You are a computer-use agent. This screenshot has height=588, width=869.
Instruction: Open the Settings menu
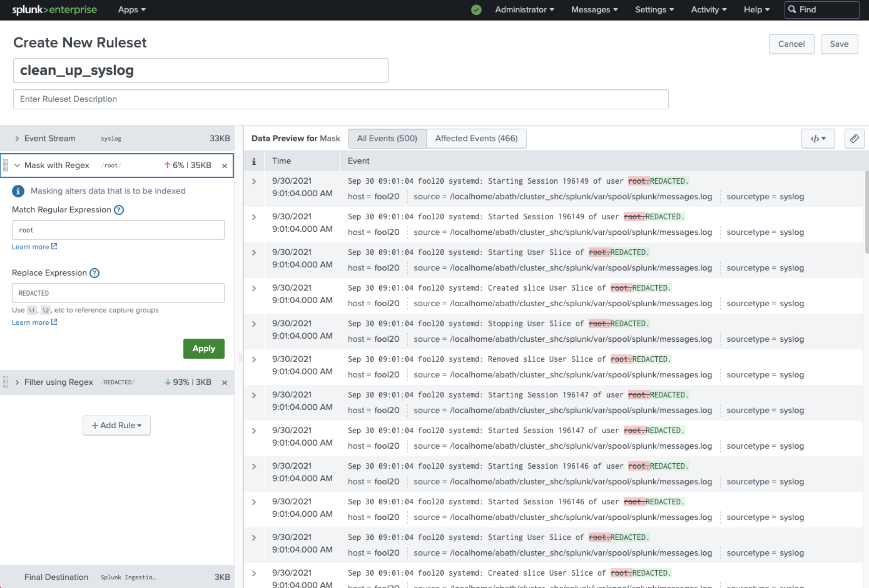pyautogui.click(x=654, y=10)
